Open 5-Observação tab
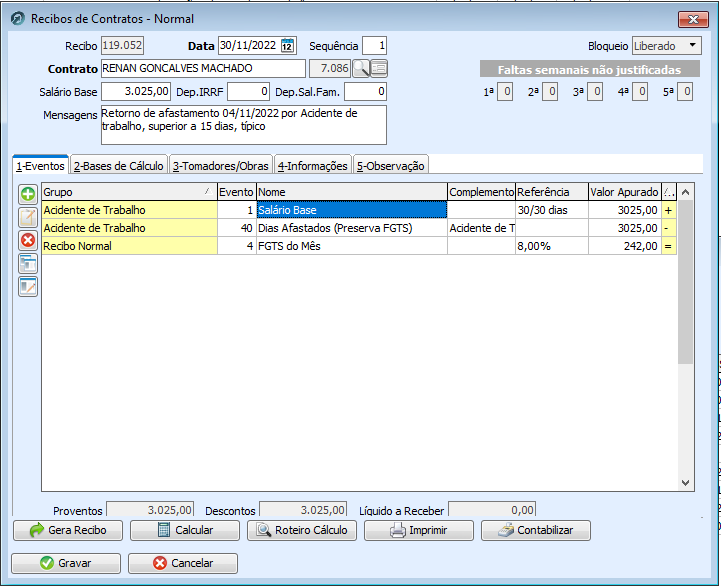Screen dimensions: 721x586 (391, 166)
